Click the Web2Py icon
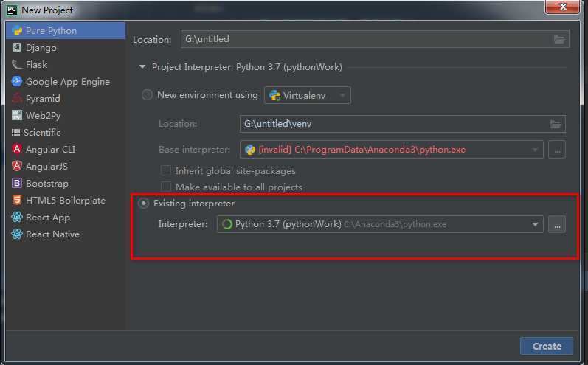Viewport: 588px width, 365px height. [x=17, y=115]
